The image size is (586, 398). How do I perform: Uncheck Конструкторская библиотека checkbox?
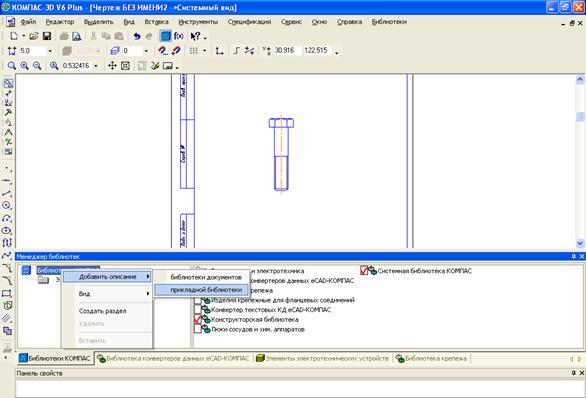(x=198, y=320)
